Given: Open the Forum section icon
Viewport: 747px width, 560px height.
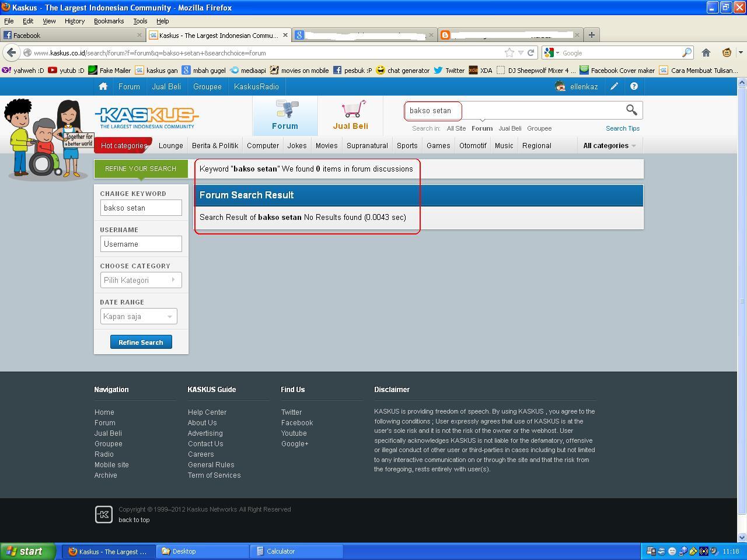Looking at the screenshot, I should point(285,109).
